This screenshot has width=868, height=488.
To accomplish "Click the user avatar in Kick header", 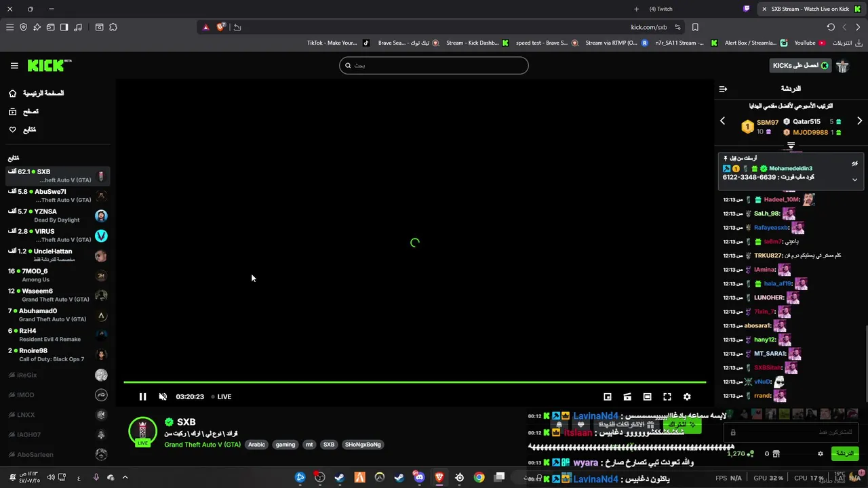I will (x=843, y=66).
